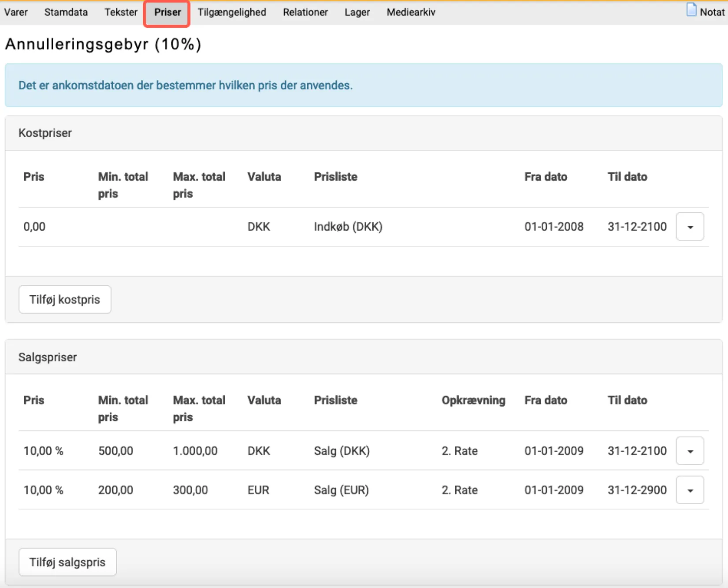Image resolution: width=728 pixels, height=588 pixels.
Task: Click the 0,00 cost price value
Action: (34, 227)
